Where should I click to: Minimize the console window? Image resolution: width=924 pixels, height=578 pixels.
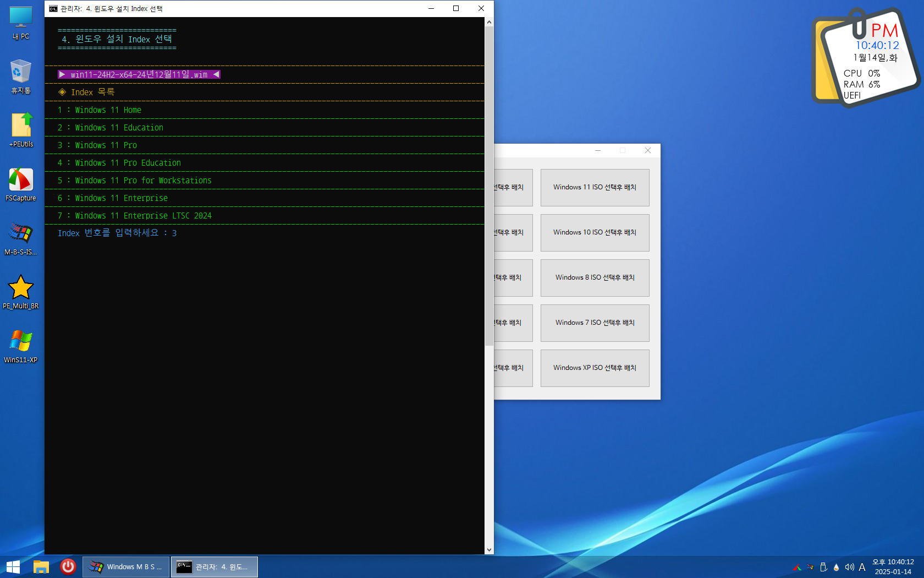[x=431, y=8]
